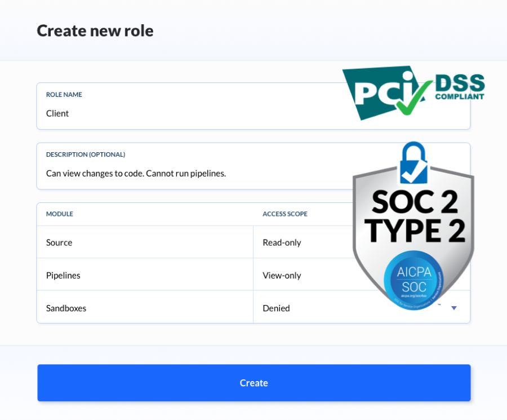The width and height of the screenshot is (507, 420).
Task: Select the Pipelines module row label
Action: click(x=63, y=275)
